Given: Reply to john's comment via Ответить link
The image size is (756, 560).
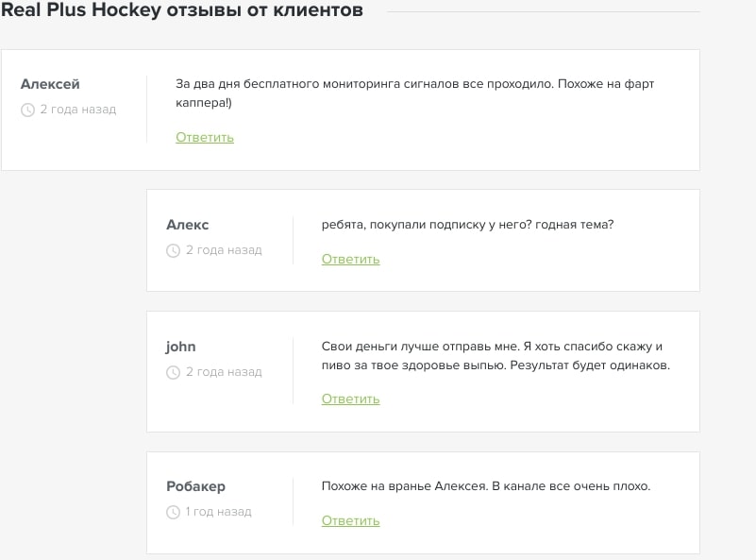Looking at the screenshot, I should click(350, 399).
